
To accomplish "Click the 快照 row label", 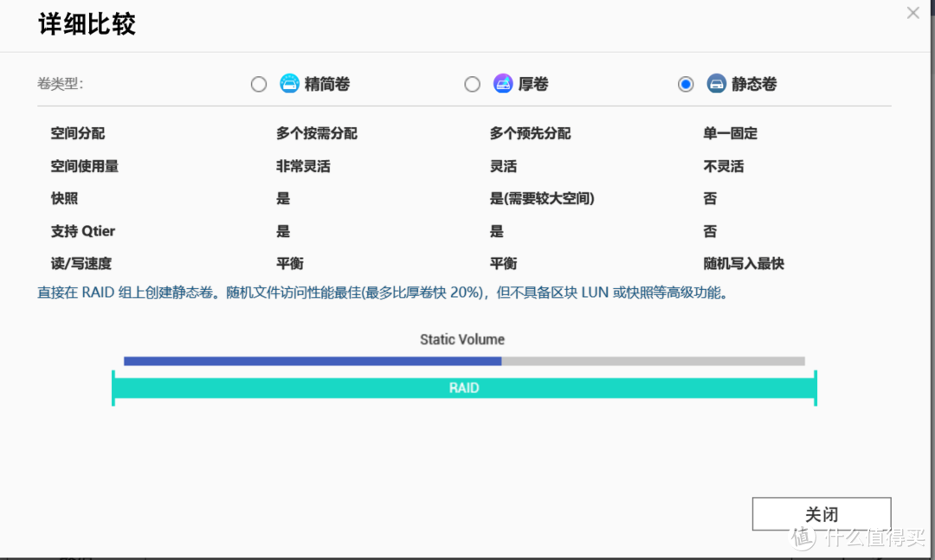I will click(61, 198).
